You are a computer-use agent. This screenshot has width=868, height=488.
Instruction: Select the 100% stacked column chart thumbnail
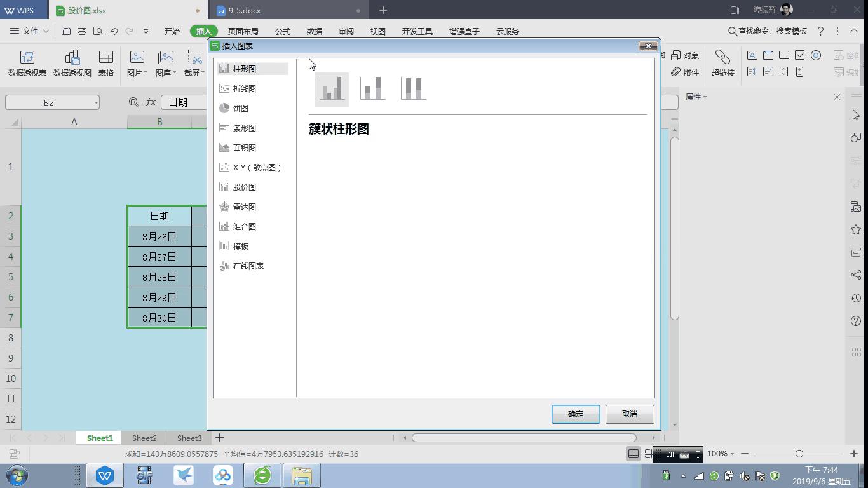(413, 88)
